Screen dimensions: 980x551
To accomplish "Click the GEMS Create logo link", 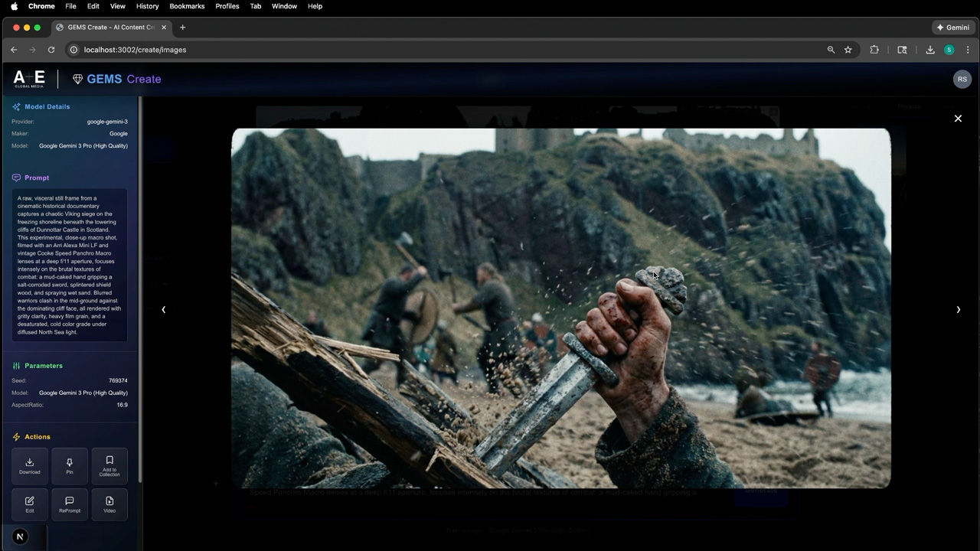I will 116,79.
